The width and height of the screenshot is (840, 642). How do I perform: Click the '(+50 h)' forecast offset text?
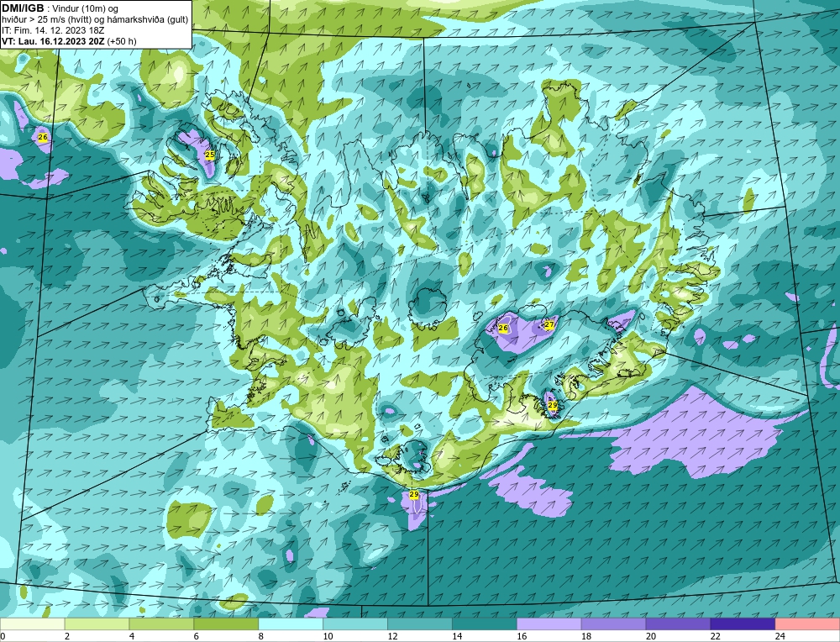[x=122, y=41]
